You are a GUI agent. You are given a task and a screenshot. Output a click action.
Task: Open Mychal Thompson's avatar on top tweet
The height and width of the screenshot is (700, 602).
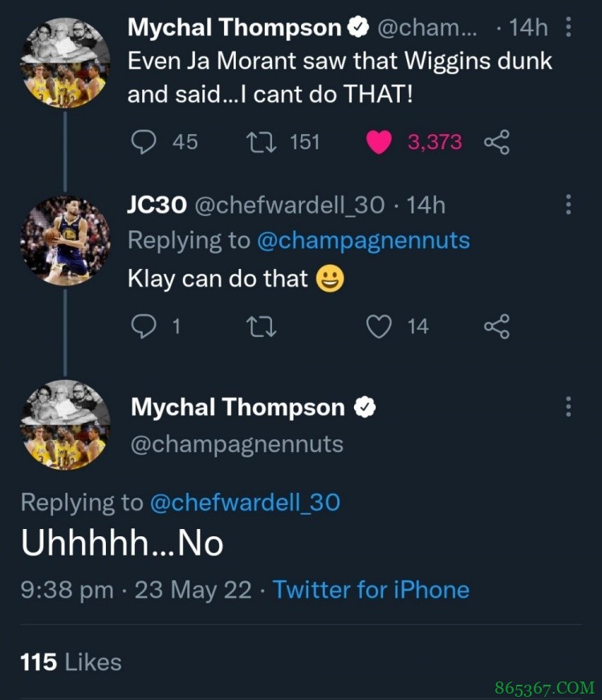64,63
